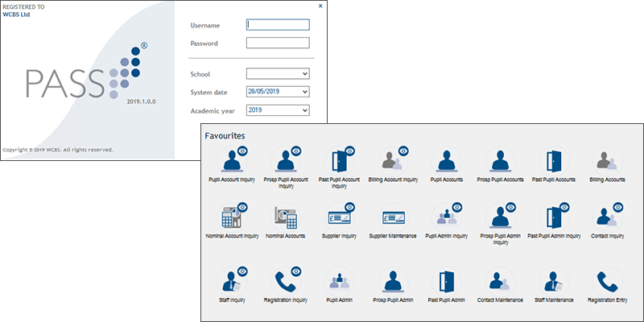Screen dimensions: 644x322
Task: Open the System date dropdown
Action: coord(278,92)
